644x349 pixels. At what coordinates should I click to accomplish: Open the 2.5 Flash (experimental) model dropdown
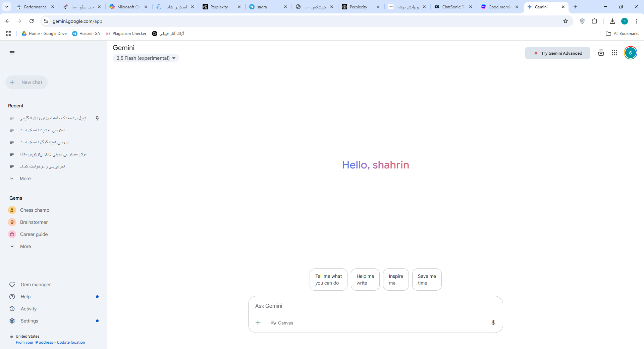coord(146,58)
